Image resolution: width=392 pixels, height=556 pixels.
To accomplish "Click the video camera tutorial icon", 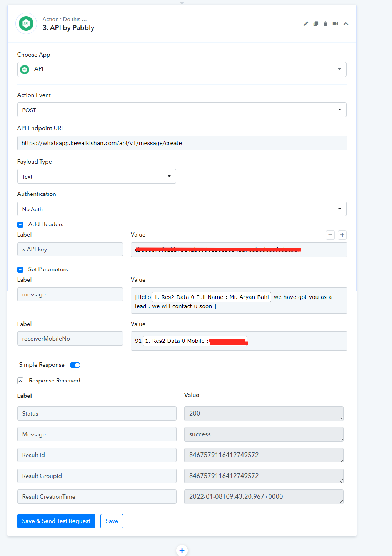I will (x=335, y=24).
